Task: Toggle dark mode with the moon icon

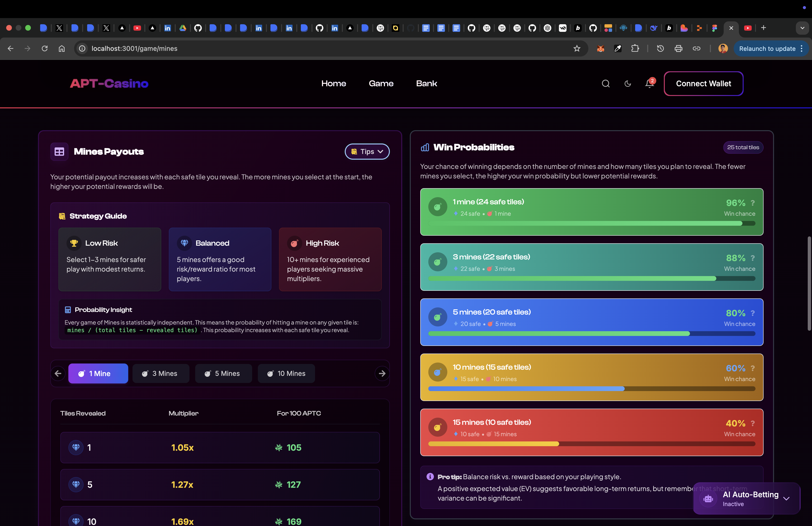Action: click(x=628, y=84)
